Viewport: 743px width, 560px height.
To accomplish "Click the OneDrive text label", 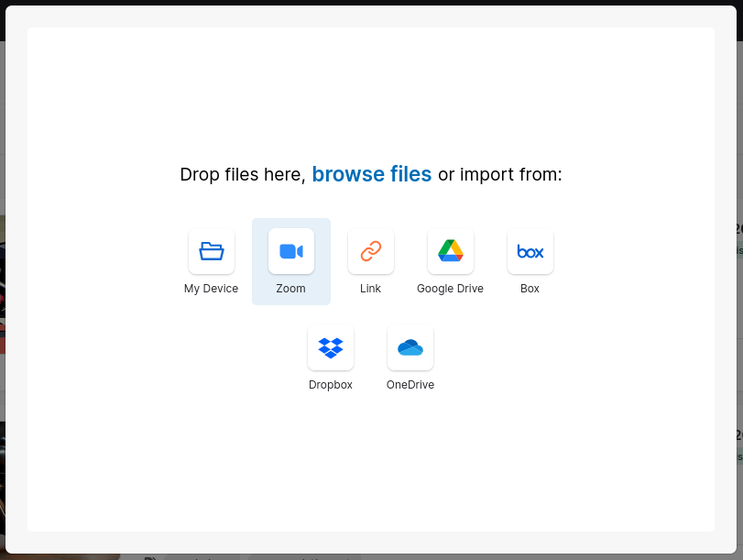I will pos(410,385).
